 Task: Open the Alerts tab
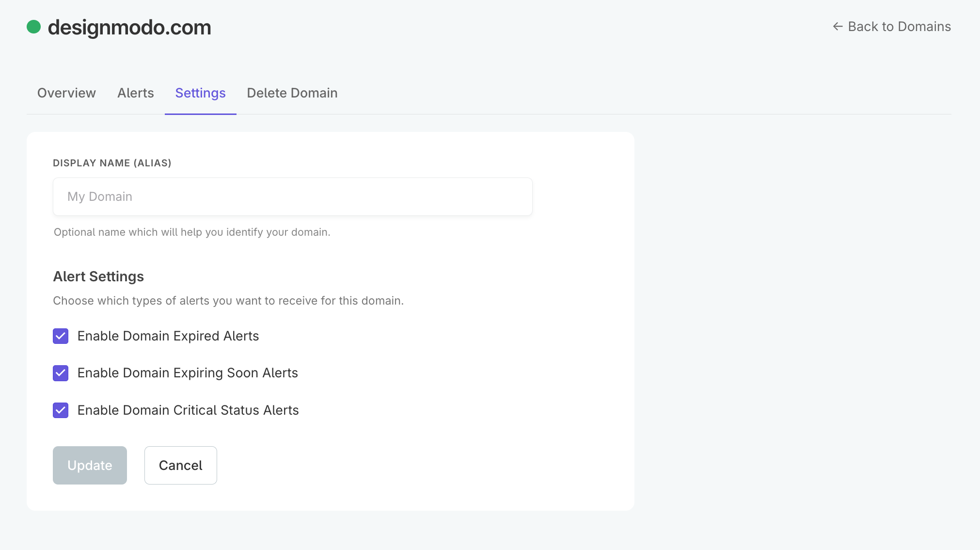pyautogui.click(x=135, y=93)
